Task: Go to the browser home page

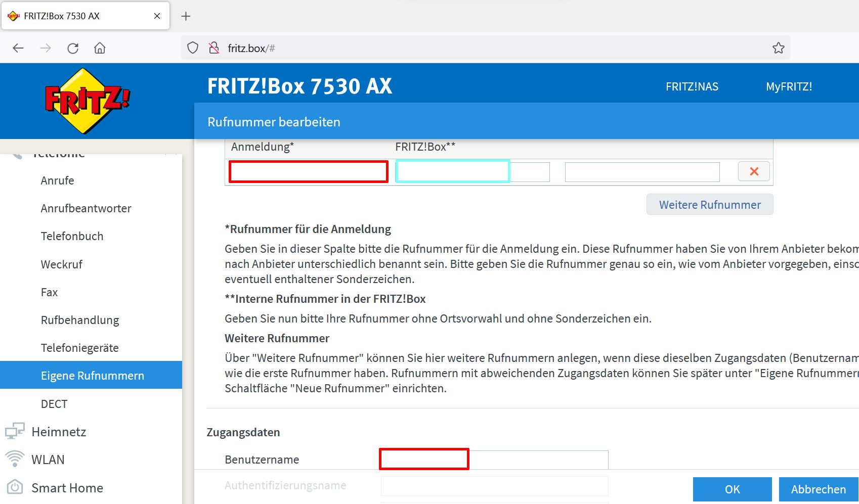Action: click(100, 48)
